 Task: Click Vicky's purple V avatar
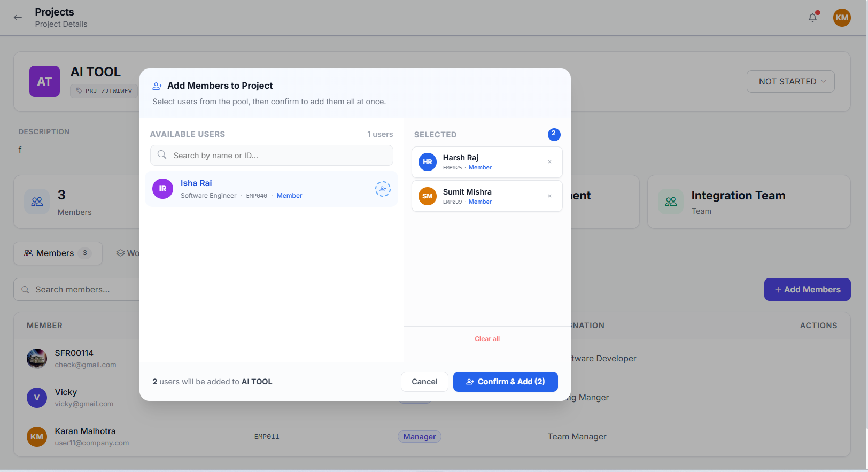pos(37,398)
